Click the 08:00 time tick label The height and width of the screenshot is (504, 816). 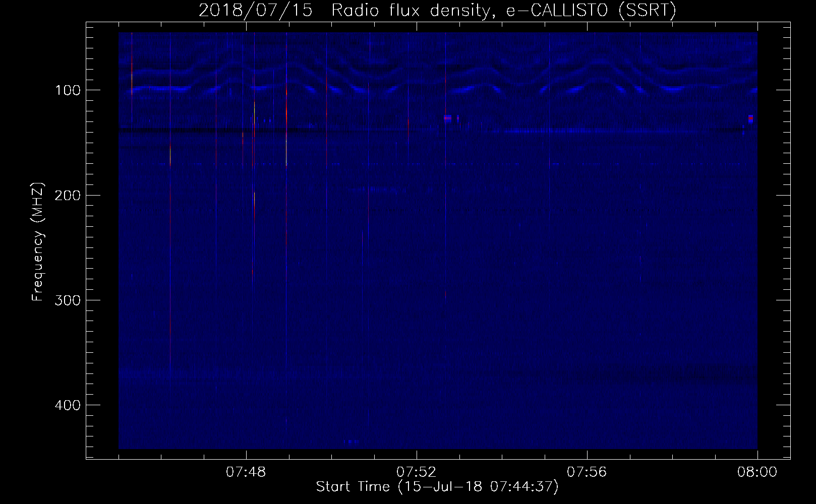757,472
